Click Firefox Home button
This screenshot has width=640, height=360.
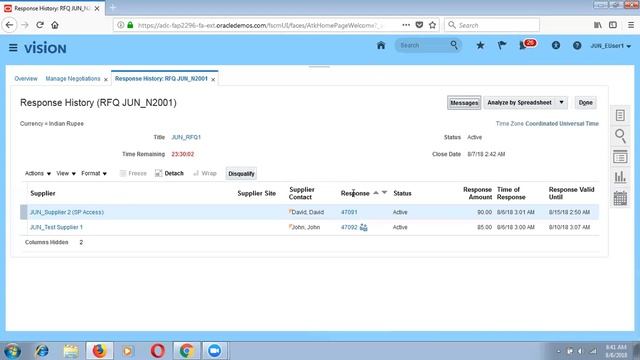(x=55, y=25)
